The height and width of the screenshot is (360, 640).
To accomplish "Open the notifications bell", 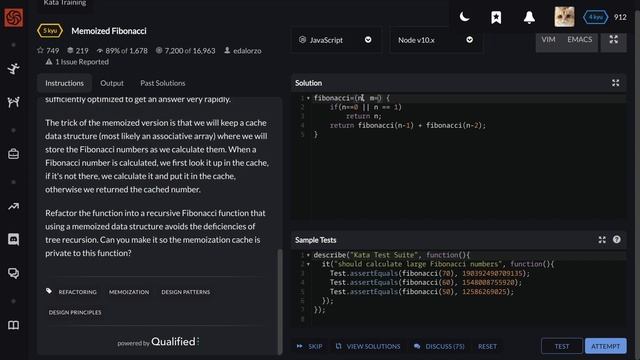I will tap(529, 18).
